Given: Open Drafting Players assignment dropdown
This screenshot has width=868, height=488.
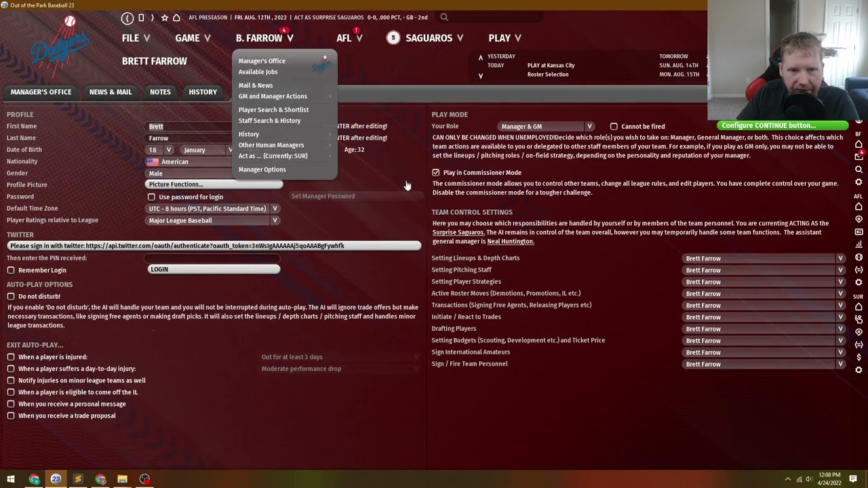Looking at the screenshot, I should tap(765, 329).
